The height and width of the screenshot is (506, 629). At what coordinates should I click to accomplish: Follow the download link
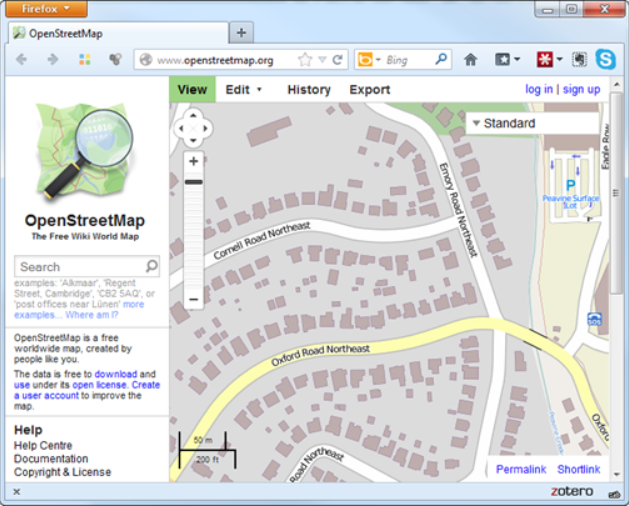coord(116,374)
